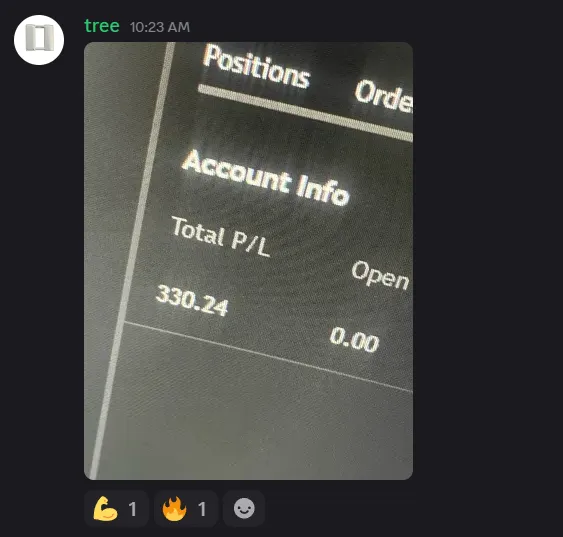Image resolution: width=563 pixels, height=537 pixels.
Task: Click the Total P/L label
Action: click(x=221, y=237)
